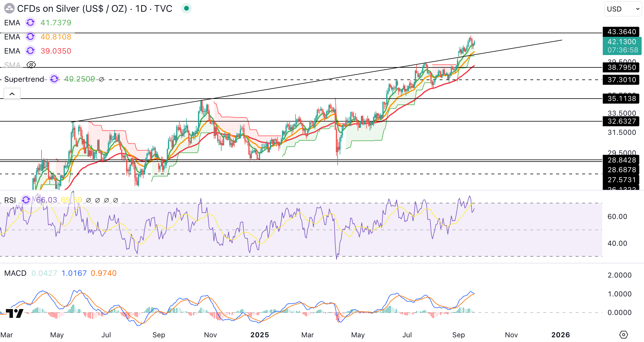Click the 43.3640 price level label
Viewport: 644px width, 342px height.
(621, 31)
